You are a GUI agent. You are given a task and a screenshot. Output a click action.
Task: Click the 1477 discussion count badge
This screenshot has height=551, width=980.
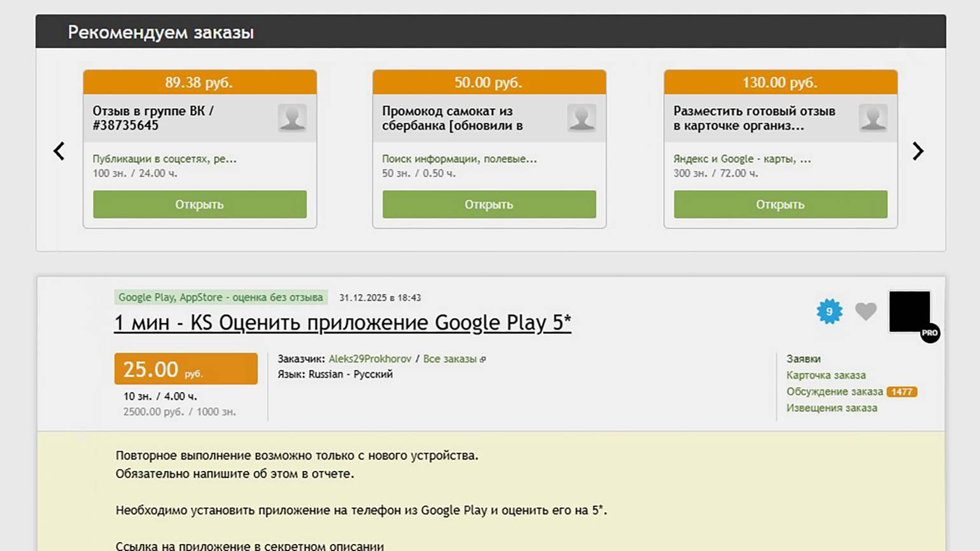point(902,392)
